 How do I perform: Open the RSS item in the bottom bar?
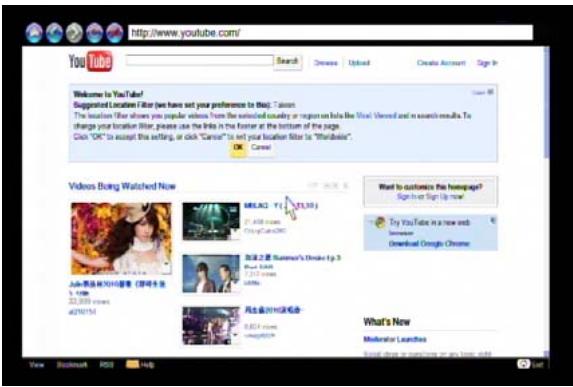click(x=106, y=364)
